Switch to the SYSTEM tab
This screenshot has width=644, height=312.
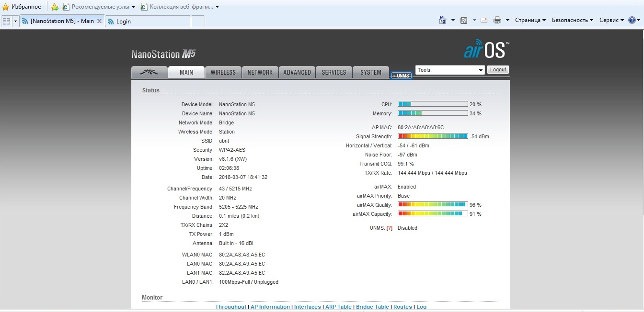coord(371,72)
